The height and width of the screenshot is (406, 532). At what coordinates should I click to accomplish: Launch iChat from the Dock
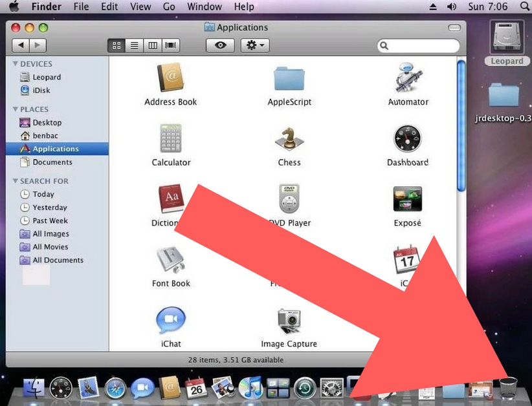point(142,388)
